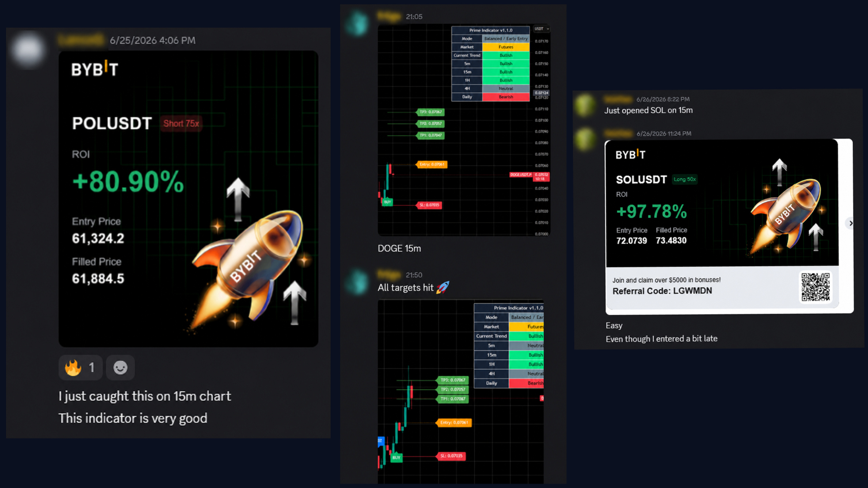This screenshot has width=868, height=488.
Task: Click the 6/26/2026 8:22 PM timestamp
Action: (x=663, y=99)
